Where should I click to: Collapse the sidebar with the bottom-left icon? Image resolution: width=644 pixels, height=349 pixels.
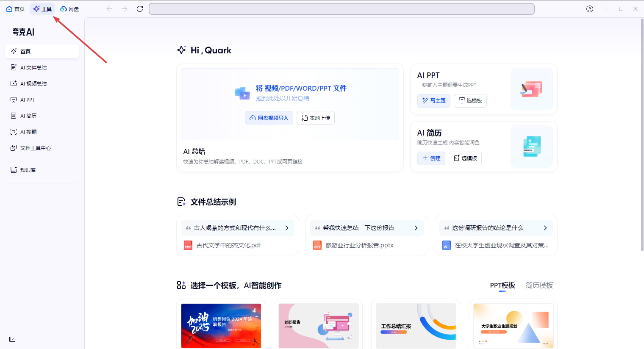(x=12, y=339)
